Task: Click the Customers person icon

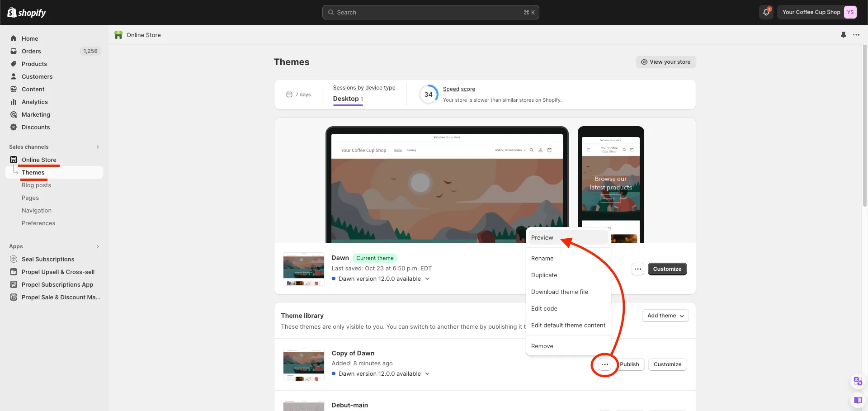Action: pyautogui.click(x=14, y=76)
